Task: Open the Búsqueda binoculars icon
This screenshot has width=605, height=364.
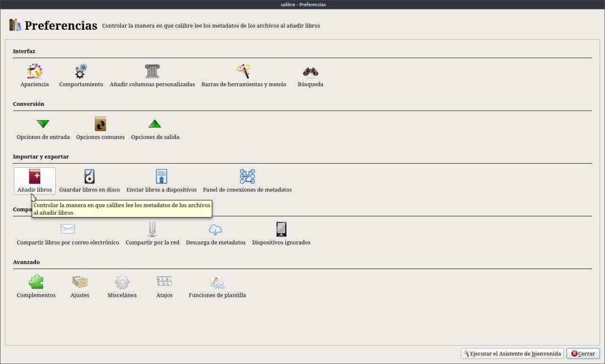Action: pyautogui.click(x=311, y=71)
